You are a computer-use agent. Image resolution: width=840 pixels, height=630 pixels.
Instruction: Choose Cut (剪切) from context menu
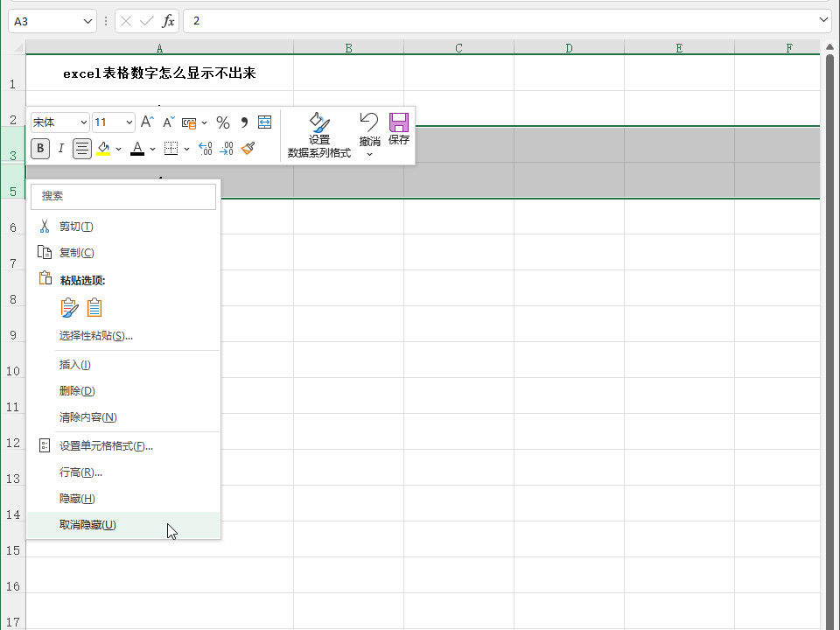click(123, 227)
